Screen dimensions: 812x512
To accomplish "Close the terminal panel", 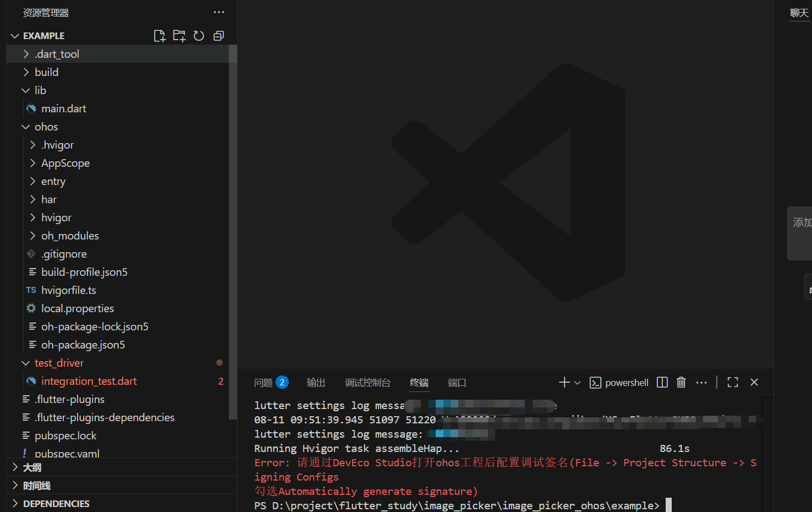I will tap(754, 382).
